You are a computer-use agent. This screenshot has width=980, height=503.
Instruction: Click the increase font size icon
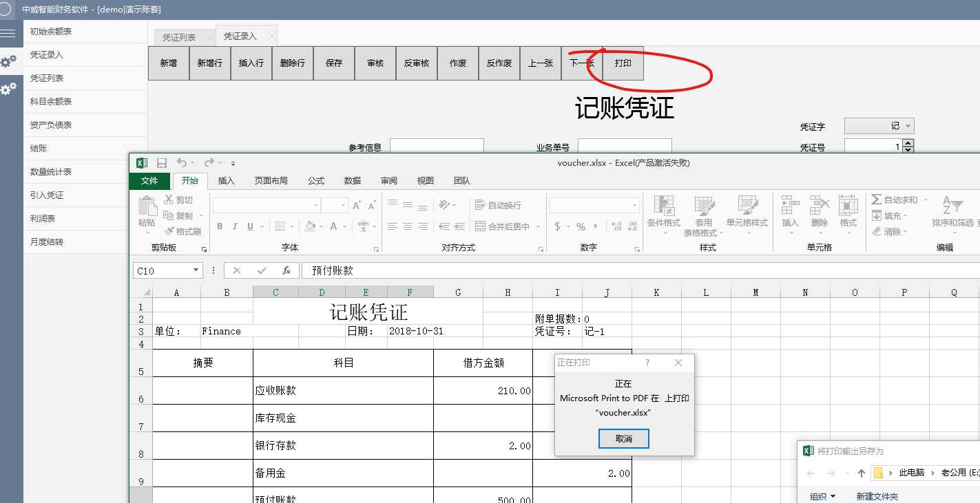357,205
